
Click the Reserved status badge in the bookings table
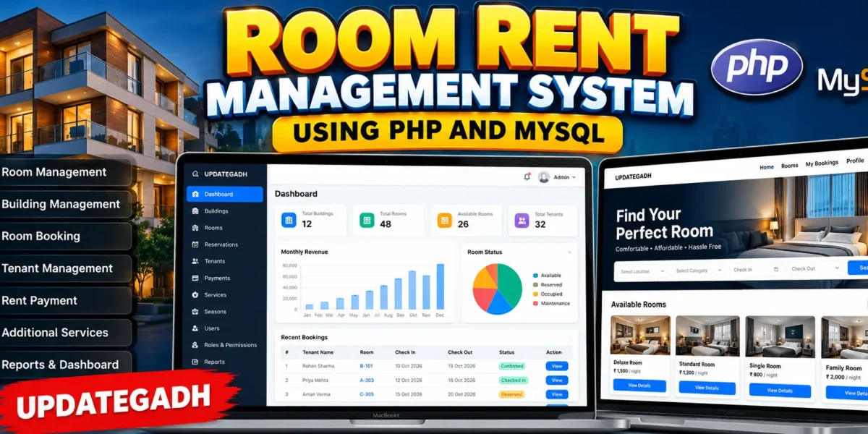click(511, 394)
